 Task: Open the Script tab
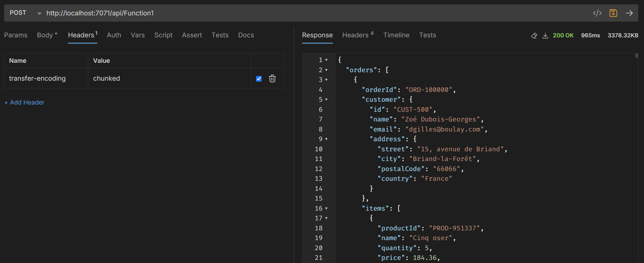pos(163,35)
